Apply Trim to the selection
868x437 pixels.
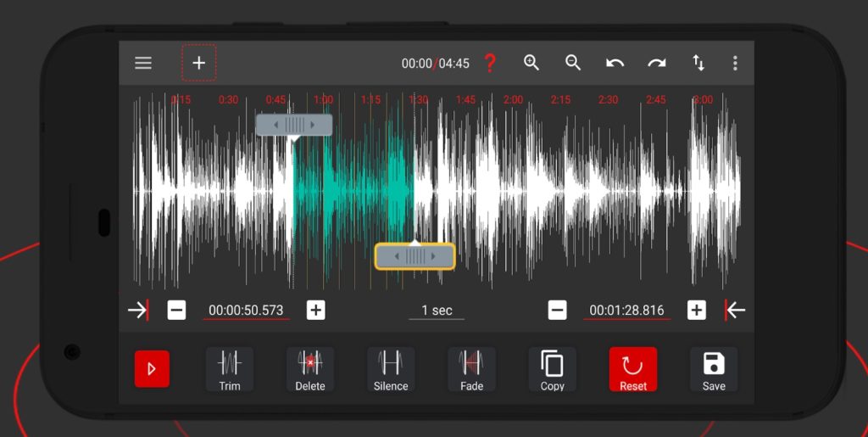point(229,369)
